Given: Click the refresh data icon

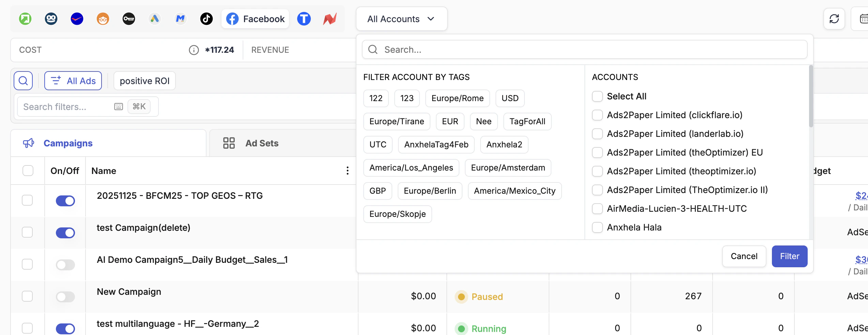Looking at the screenshot, I should click(x=834, y=19).
